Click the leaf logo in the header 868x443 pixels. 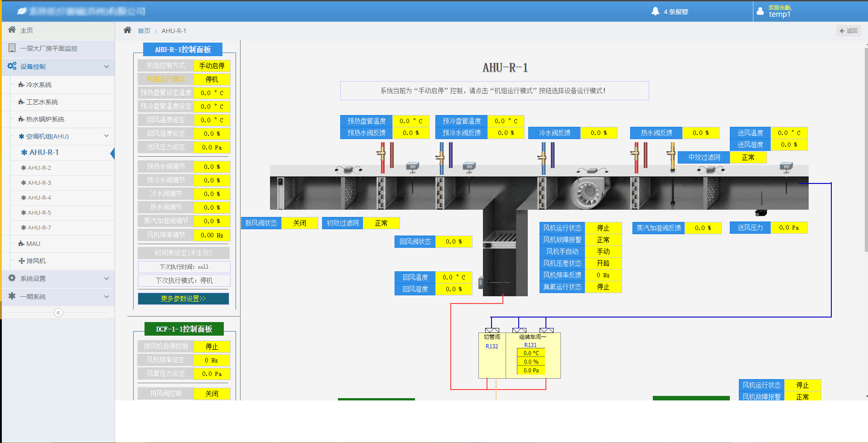tap(22, 11)
